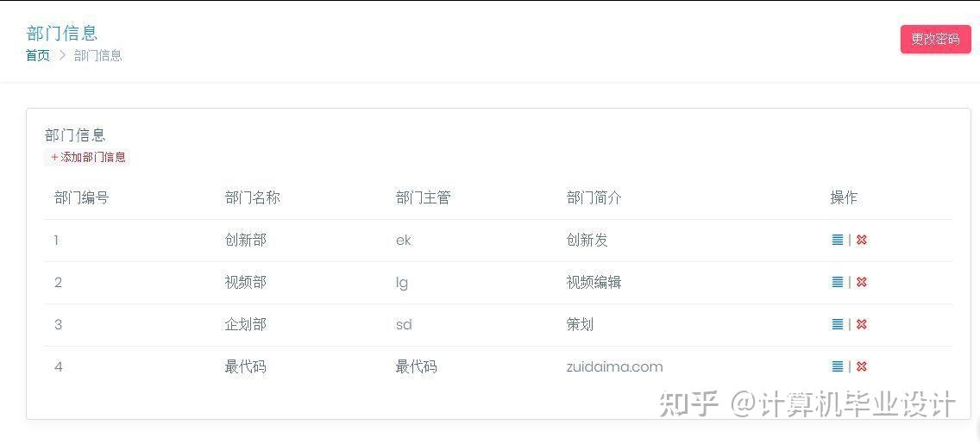Click the 部门编号 column header
This screenshot has width=980, height=444.
(x=81, y=197)
